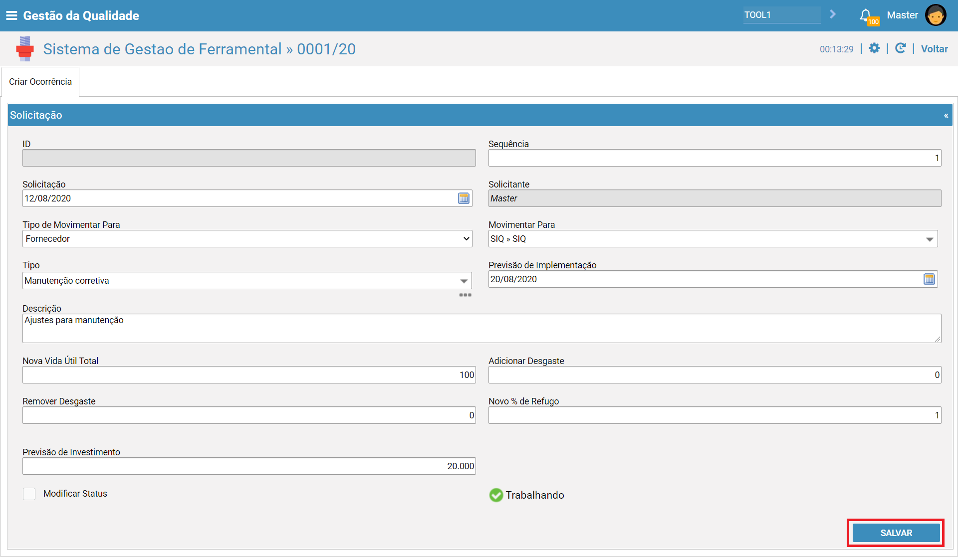Focus Nova Vida Útil Total field
The height and width of the screenshot is (560, 958).
pyautogui.click(x=249, y=375)
